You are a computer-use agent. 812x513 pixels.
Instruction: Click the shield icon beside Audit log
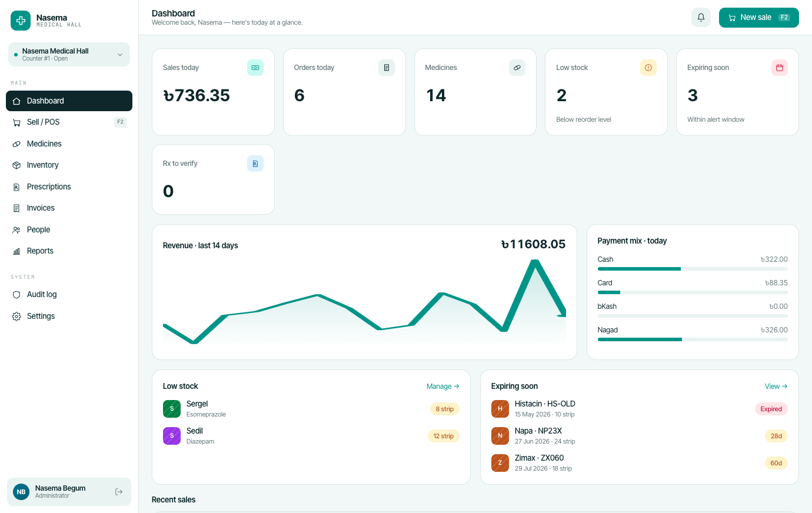[x=16, y=295]
